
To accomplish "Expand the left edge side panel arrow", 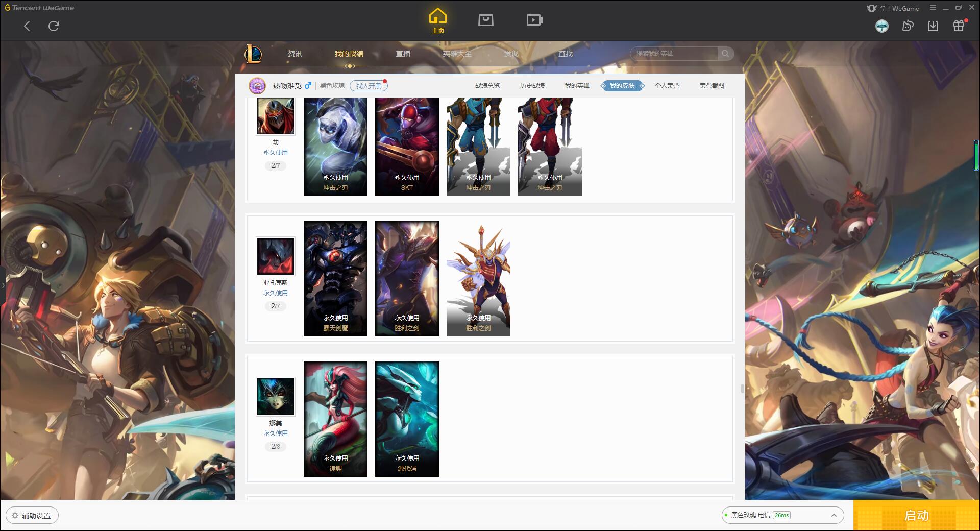I will pos(3,284).
